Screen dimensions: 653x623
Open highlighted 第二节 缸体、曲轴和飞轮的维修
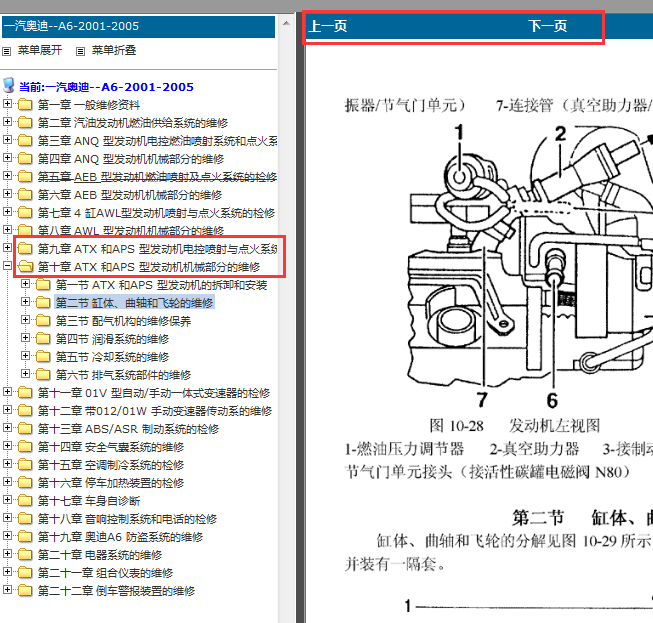[135, 303]
